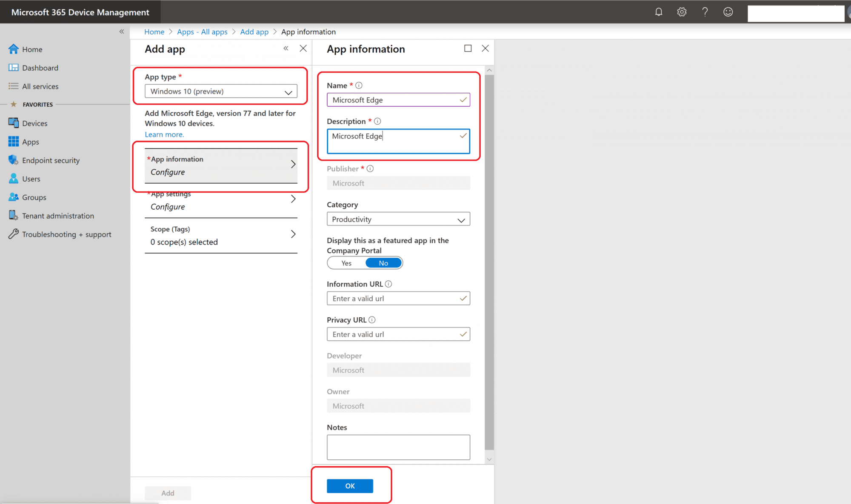
Task: Click the Information URL info icon
Action: (388, 284)
